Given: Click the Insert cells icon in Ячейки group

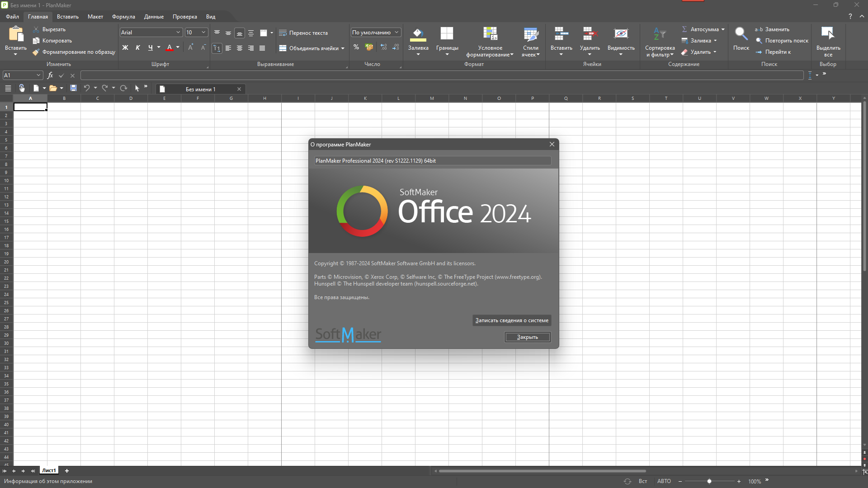Looking at the screenshot, I should click(x=561, y=33).
